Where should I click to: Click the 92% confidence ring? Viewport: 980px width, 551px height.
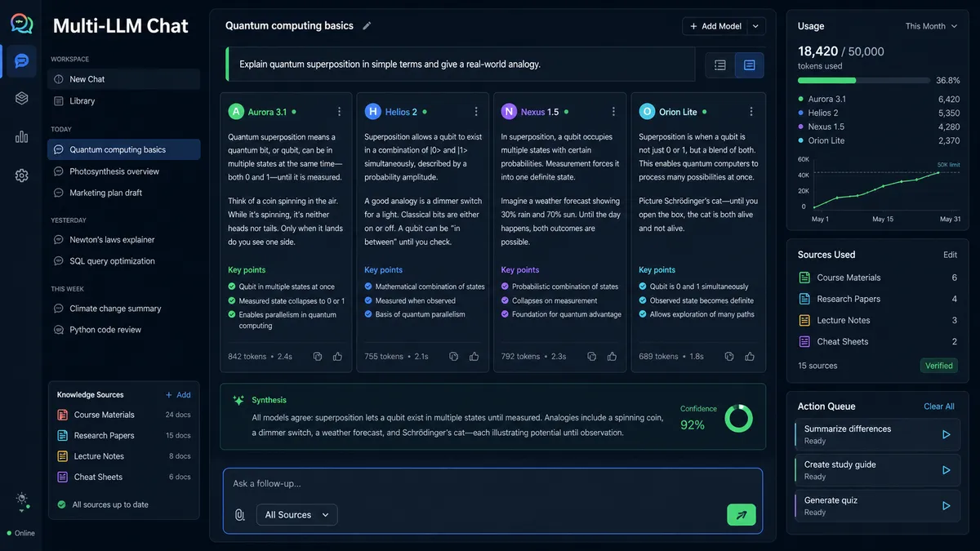(x=738, y=418)
